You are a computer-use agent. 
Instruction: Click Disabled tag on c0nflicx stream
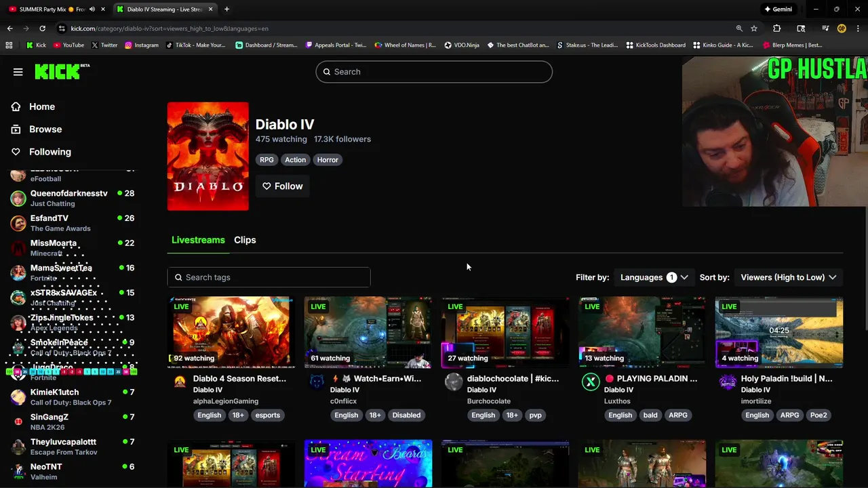point(406,415)
